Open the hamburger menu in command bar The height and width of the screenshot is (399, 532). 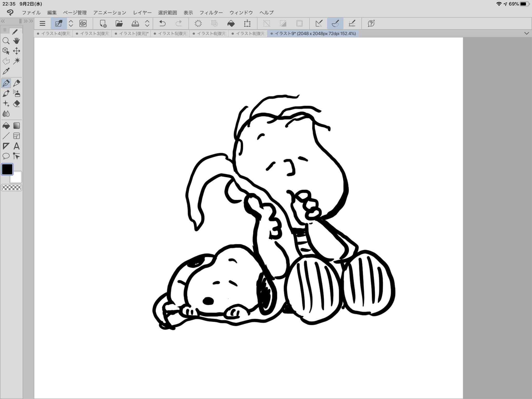(42, 24)
